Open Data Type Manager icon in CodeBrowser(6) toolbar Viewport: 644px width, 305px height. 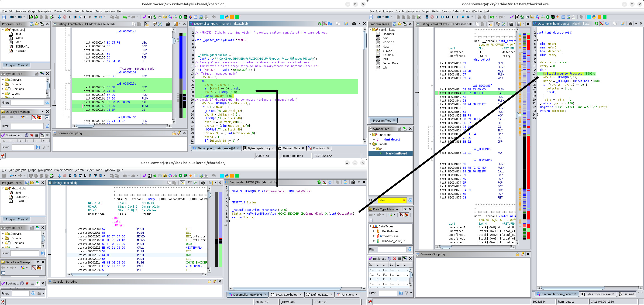(x=165, y=17)
